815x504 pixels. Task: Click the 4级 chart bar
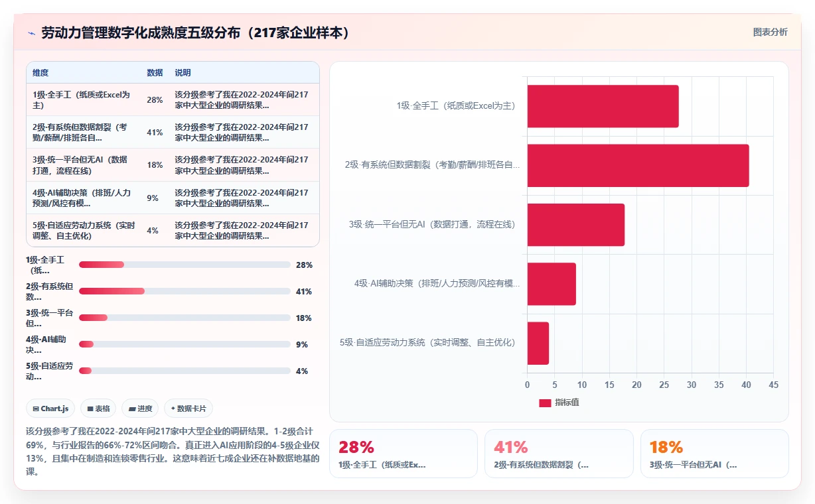(x=552, y=284)
